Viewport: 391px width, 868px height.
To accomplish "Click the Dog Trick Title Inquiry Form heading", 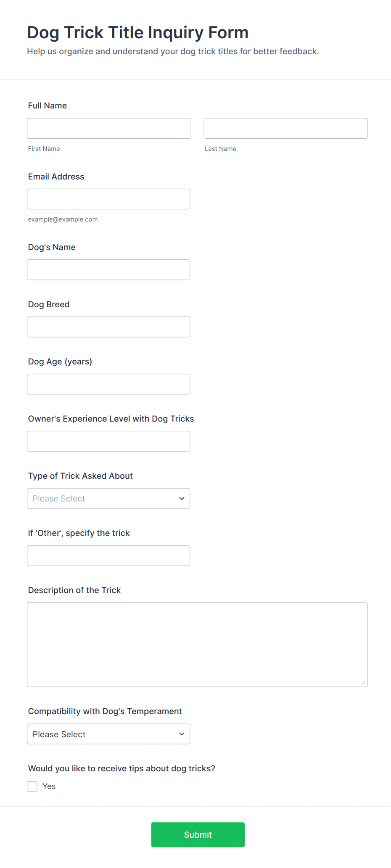I will pyautogui.click(x=137, y=32).
